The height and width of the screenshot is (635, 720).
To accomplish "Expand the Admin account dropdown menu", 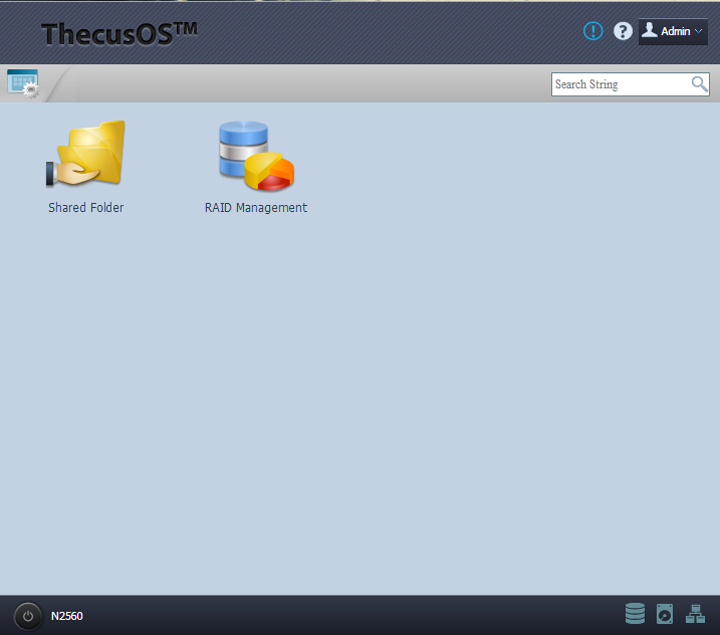I will (675, 32).
